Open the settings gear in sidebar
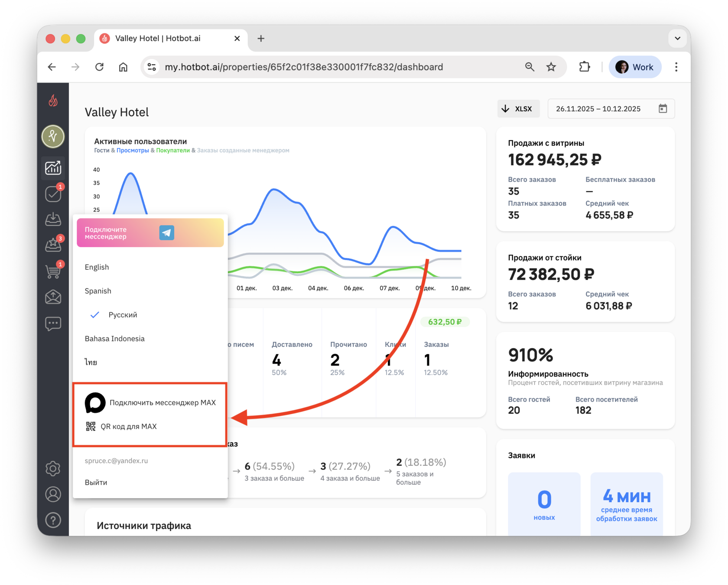This screenshot has height=585, width=728. click(53, 468)
